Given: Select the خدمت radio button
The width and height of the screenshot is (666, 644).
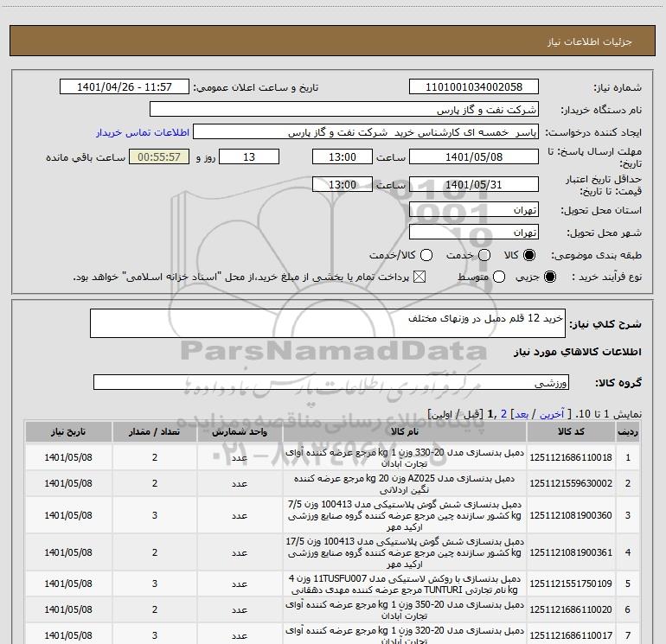Looking at the screenshot, I should tap(484, 255).
